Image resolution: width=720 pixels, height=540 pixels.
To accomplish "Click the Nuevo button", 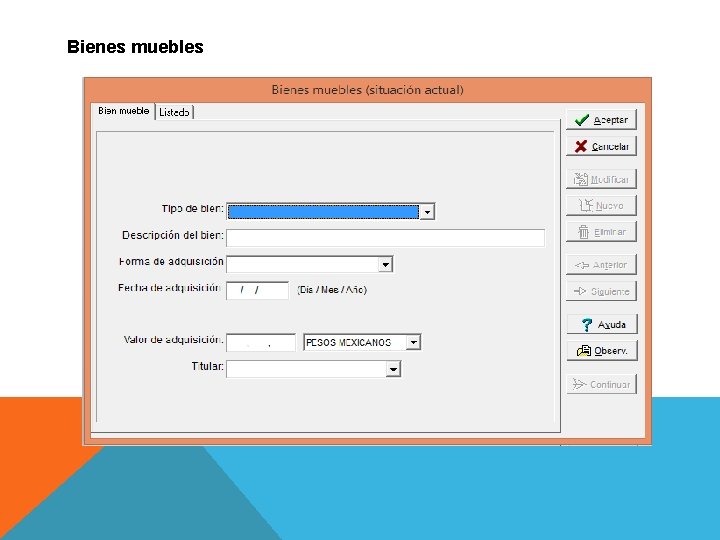I will [602, 206].
